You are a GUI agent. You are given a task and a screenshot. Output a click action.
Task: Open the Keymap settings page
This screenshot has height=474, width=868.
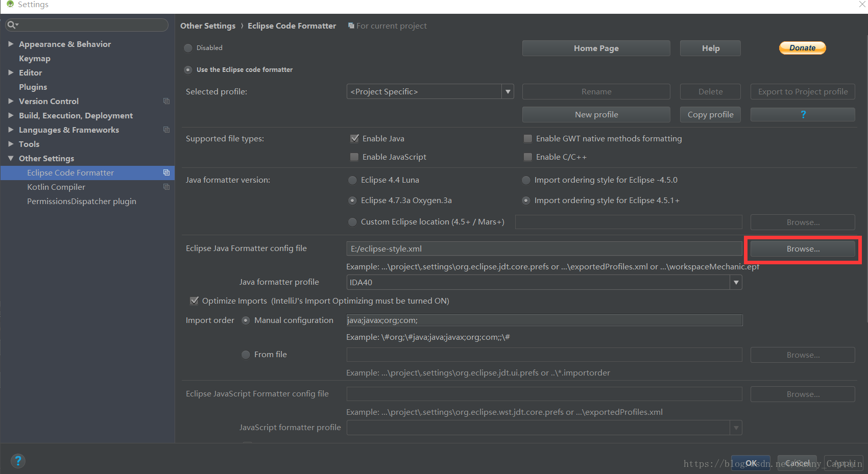click(35, 58)
